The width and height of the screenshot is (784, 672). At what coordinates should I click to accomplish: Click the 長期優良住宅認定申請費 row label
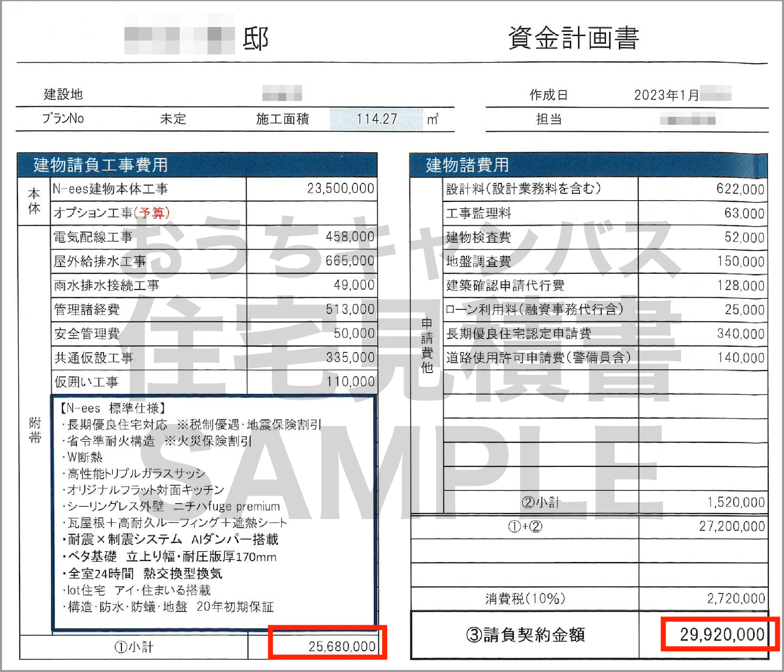click(519, 334)
